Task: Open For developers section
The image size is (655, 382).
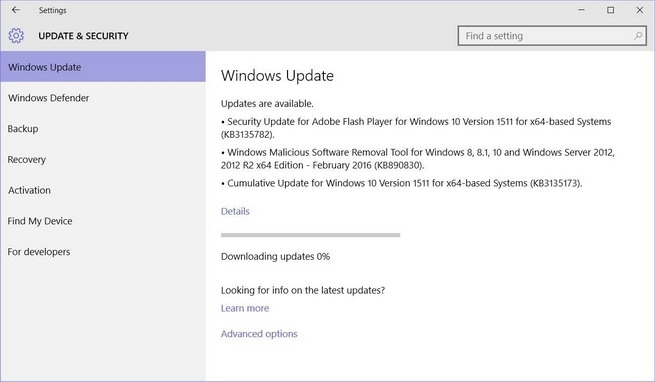Action: click(103, 252)
